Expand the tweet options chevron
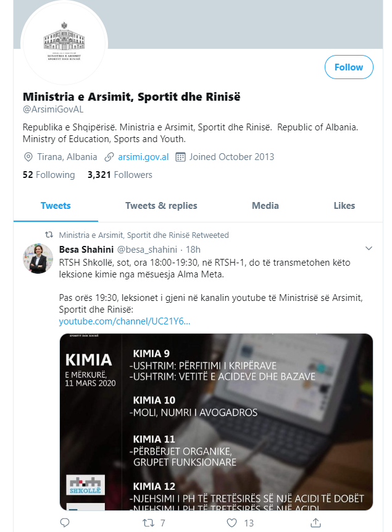The height and width of the screenshot is (532, 392). tap(369, 248)
